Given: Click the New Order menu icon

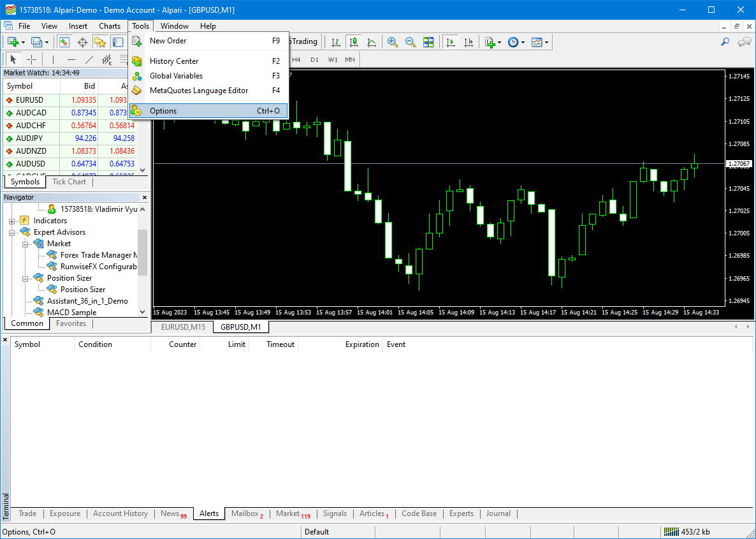Looking at the screenshot, I should point(138,41).
